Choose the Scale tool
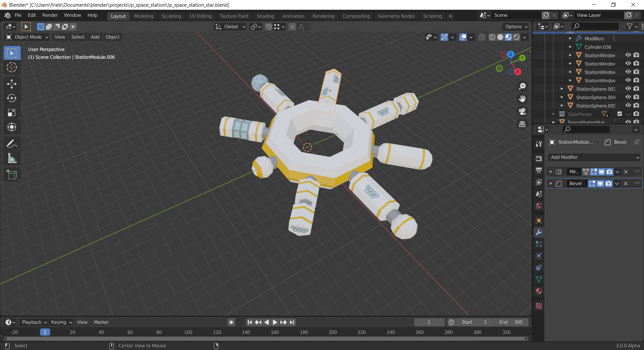Viewport: 644px width, 350px height. click(12, 113)
